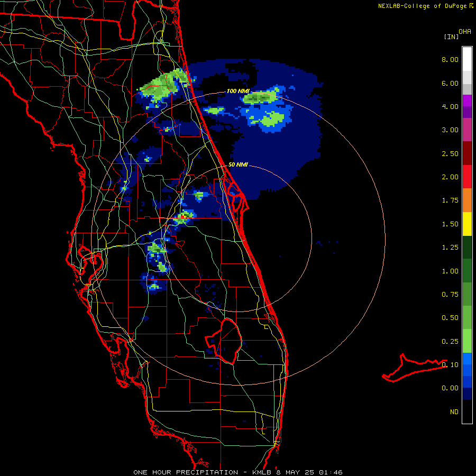Image resolution: width=476 pixels, height=476 pixels.
Task: Select the white top legend color band
Action: click(x=467, y=59)
